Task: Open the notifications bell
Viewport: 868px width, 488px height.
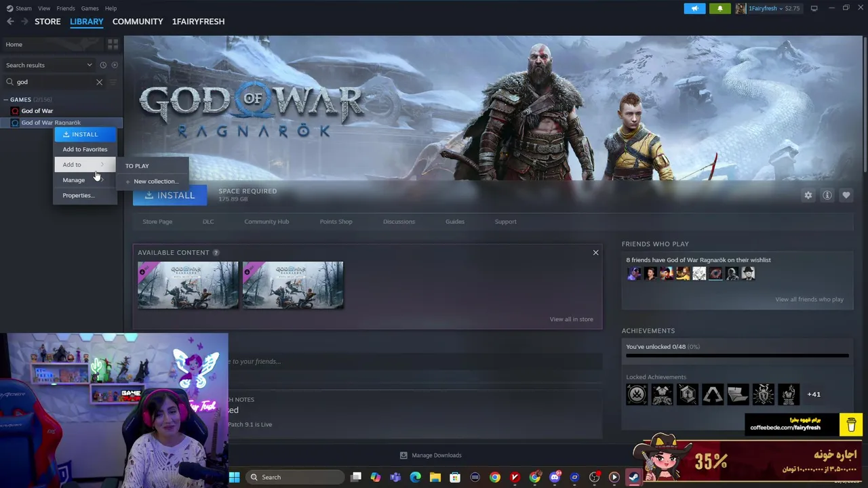Action: pyautogui.click(x=720, y=8)
